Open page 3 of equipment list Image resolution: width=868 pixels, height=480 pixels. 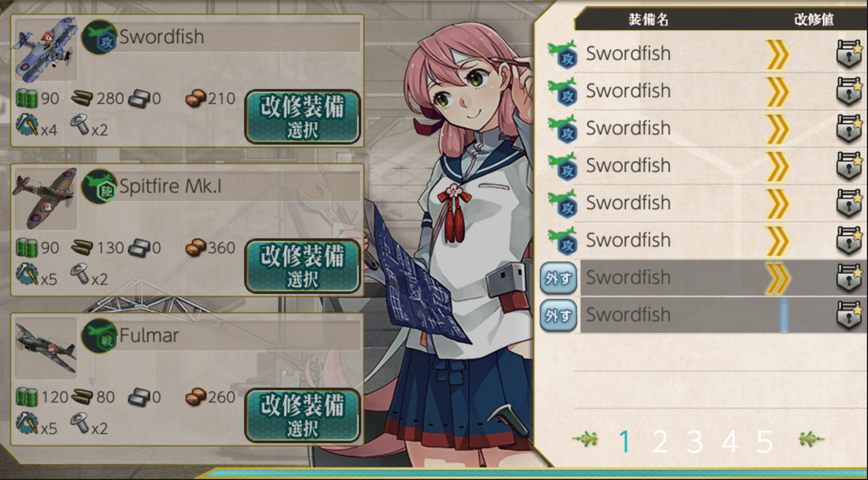[695, 441]
